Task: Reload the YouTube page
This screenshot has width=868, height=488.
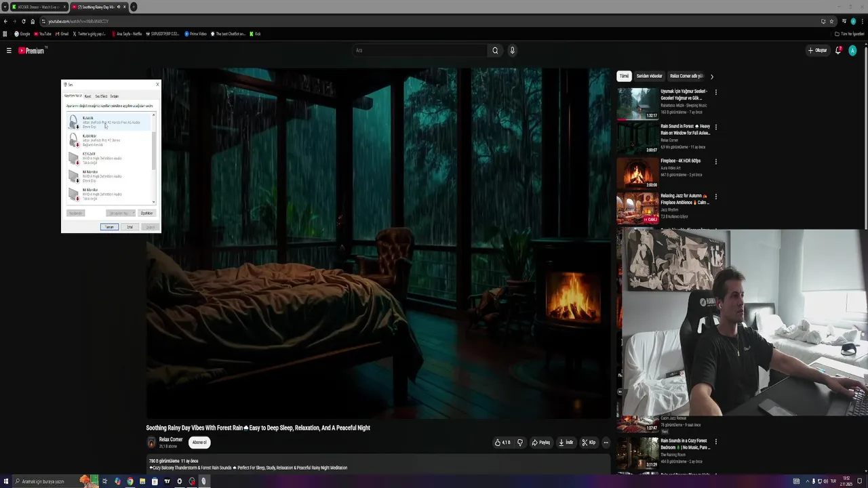Action: [x=24, y=21]
